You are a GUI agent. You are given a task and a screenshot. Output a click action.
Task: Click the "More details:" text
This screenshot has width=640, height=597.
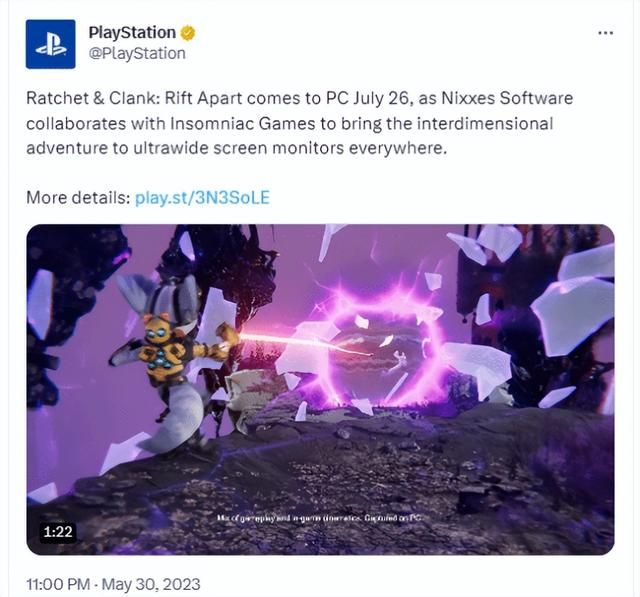[78, 198]
